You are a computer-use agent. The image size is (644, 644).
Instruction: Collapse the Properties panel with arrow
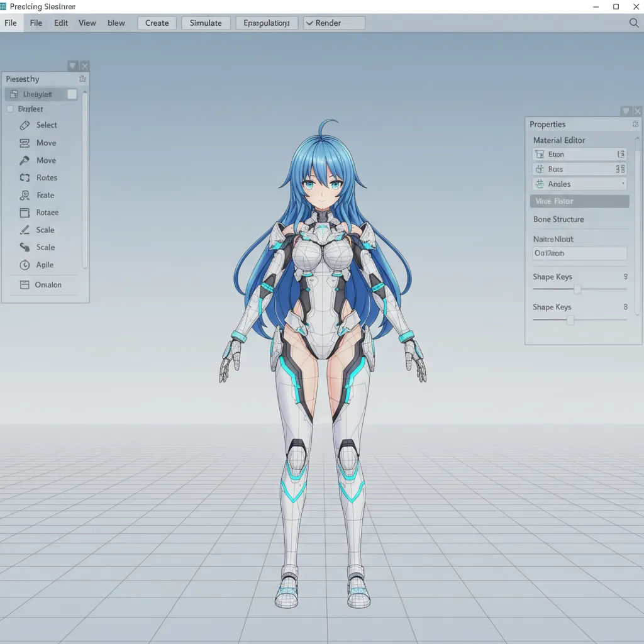pos(626,111)
